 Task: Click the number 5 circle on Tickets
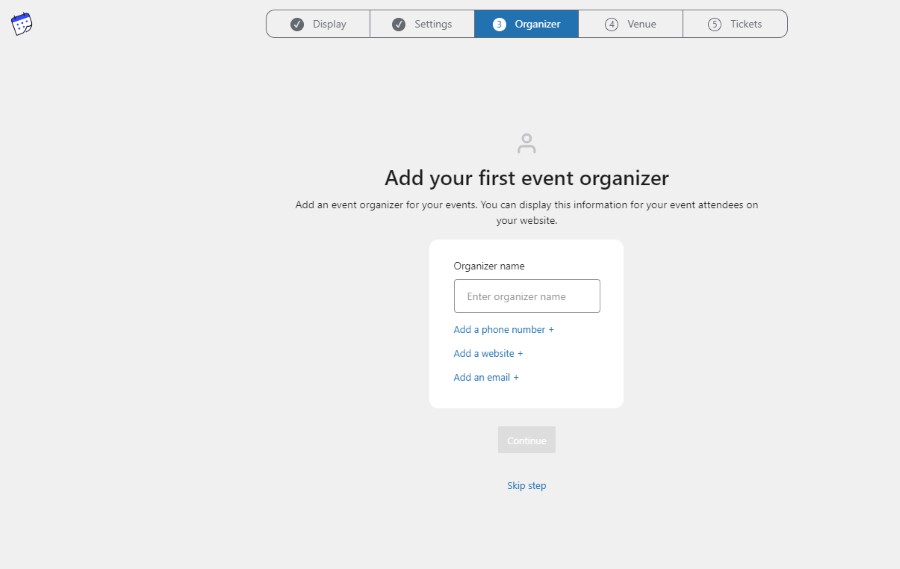[x=714, y=24]
